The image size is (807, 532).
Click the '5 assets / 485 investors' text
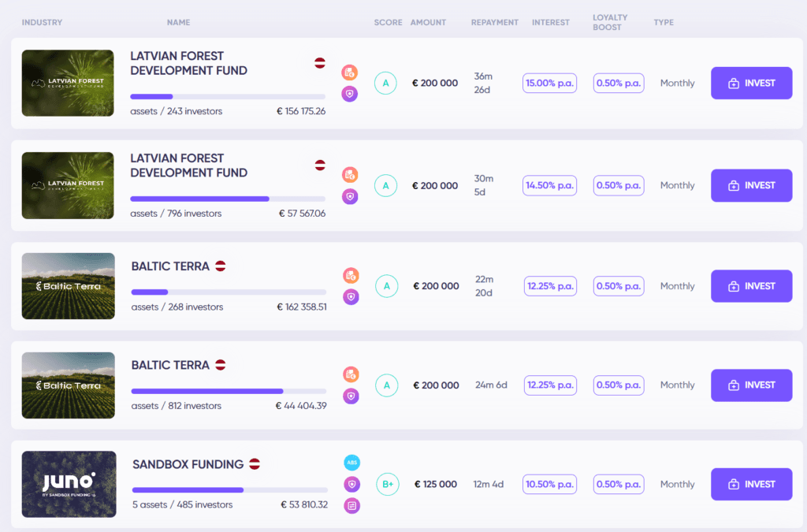coord(182,504)
